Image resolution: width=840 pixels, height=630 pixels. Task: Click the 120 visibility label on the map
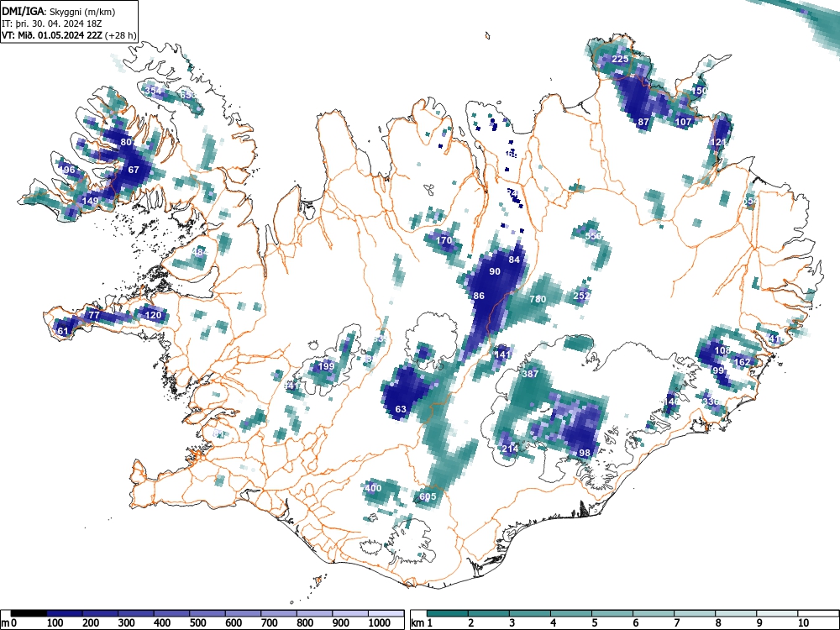[153, 315]
